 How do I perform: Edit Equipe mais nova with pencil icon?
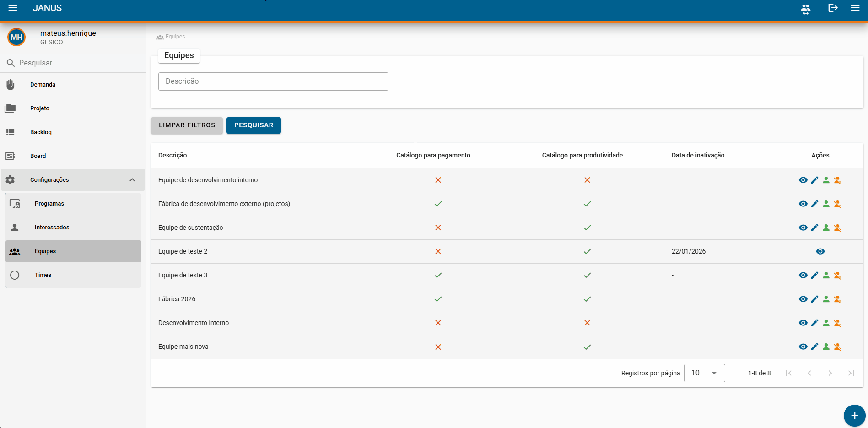[x=814, y=347]
